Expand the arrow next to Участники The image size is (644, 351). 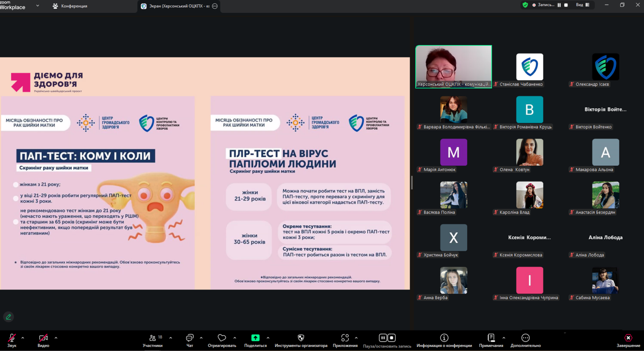(171, 338)
